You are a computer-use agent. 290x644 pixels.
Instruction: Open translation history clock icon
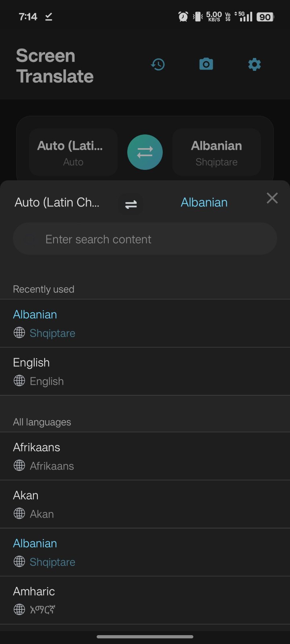tap(158, 64)
